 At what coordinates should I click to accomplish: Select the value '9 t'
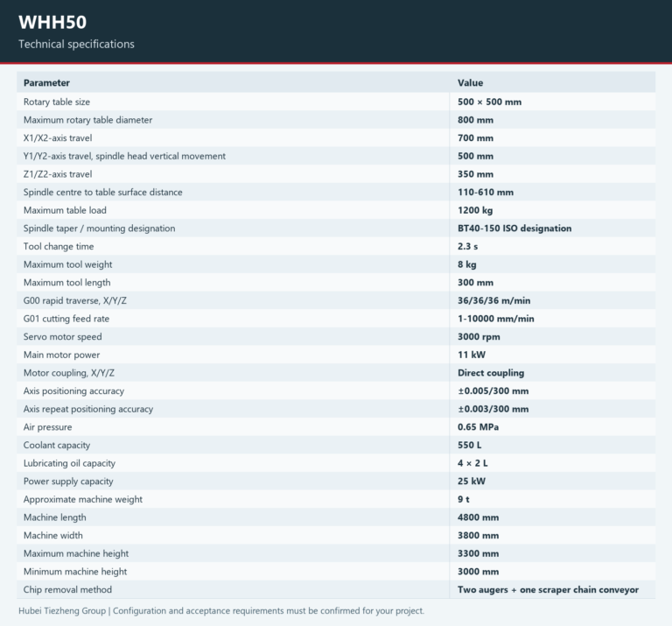pyautogui.click(x=463, y=500)
